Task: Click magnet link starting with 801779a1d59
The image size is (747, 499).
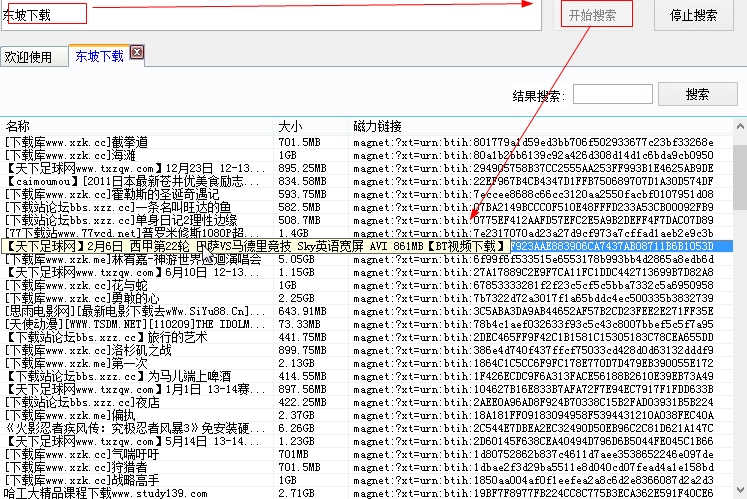Action: pyautogui.click(x=533, y=142)
